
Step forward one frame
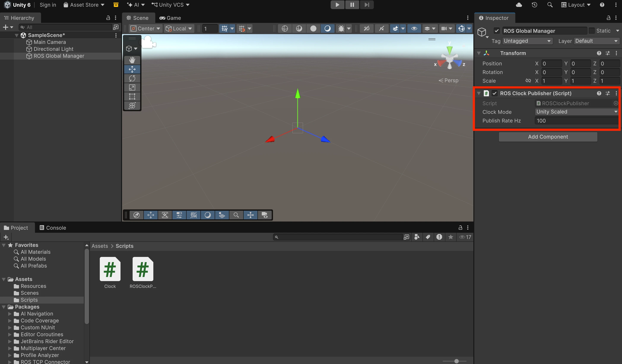point(367,5)
